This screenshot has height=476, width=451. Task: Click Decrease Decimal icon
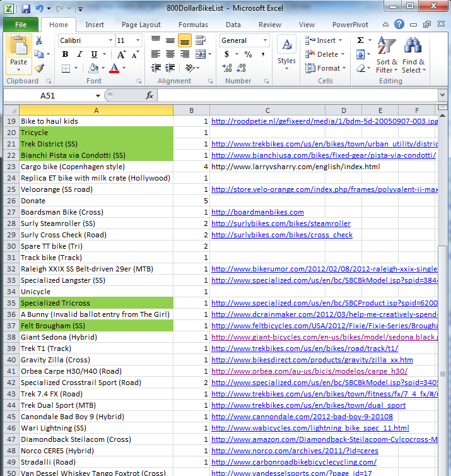(241, 68)
